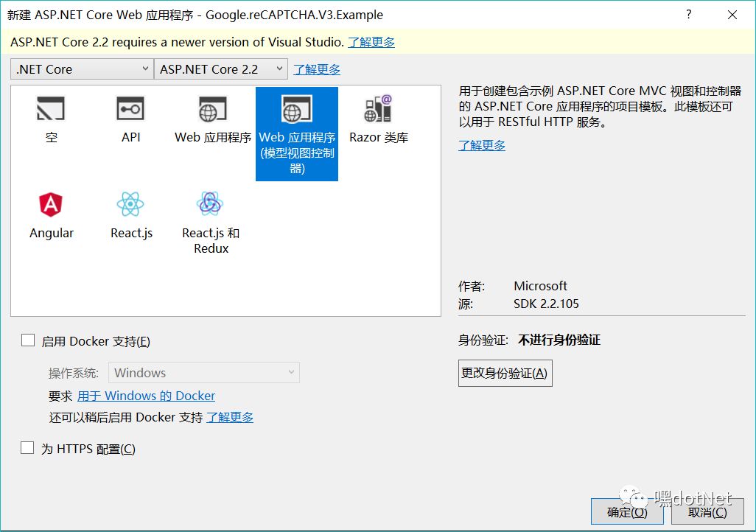Screen dimensions: 756x532
Task: Pick the Angular template
Action: (51, 216)
